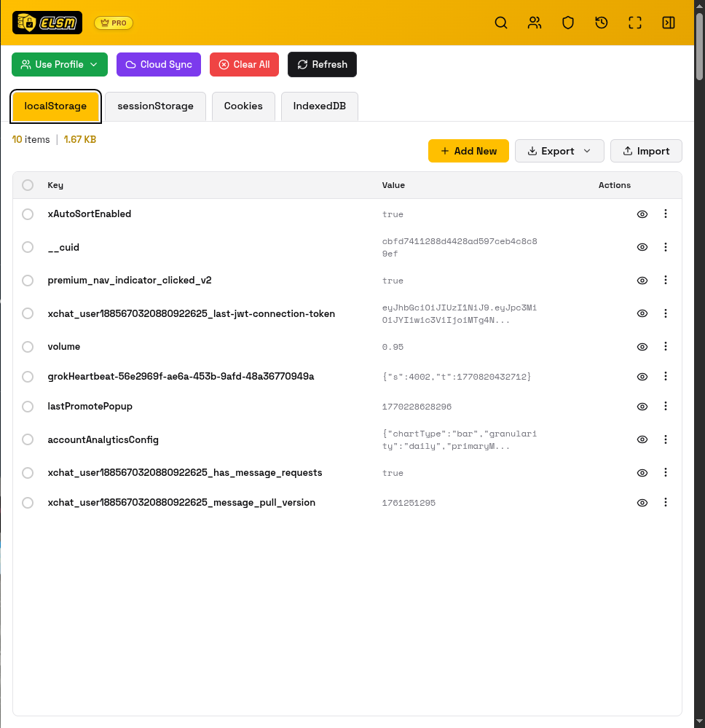Open the side panel icon at top right

[668, 23]
